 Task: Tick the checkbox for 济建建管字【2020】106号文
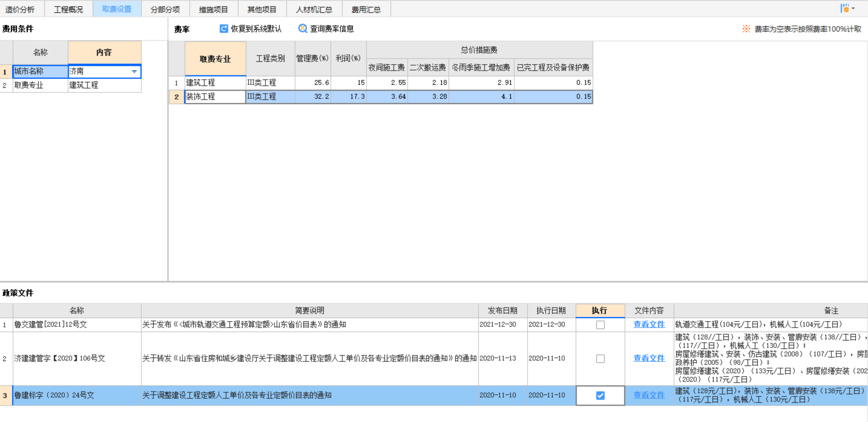pos(600,358)
